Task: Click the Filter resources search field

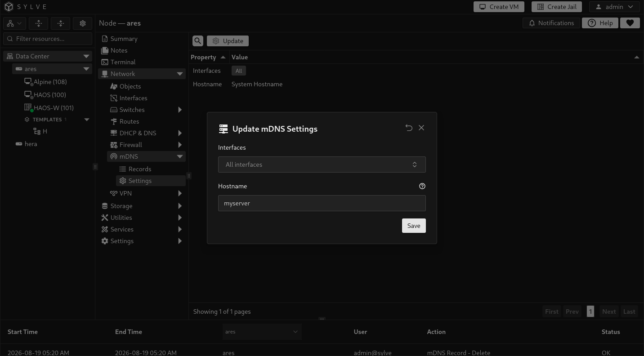Action: pos(48,39)
